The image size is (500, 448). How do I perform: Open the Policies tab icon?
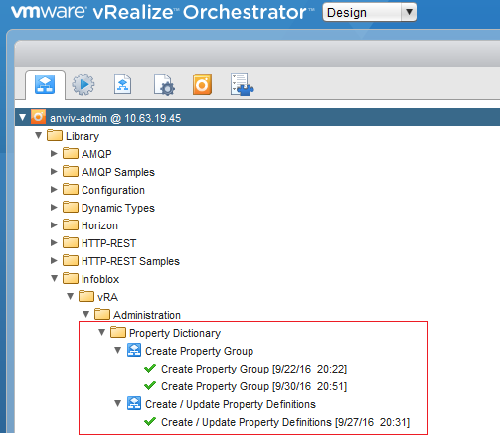[x=123, y=84]
